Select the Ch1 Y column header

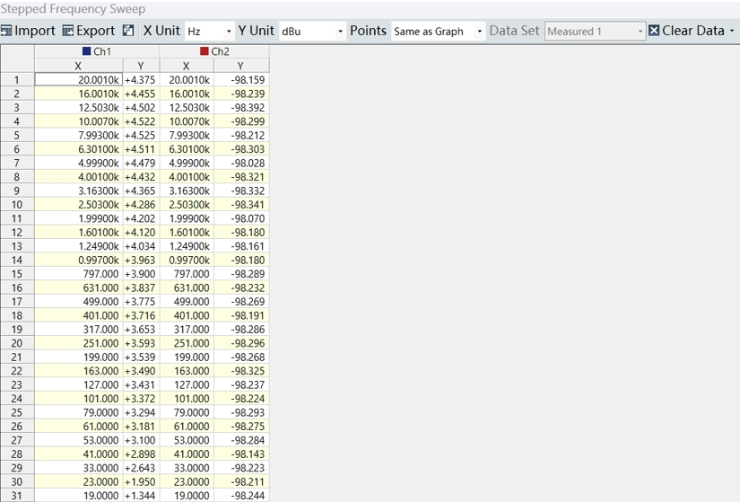click(140, 65)
